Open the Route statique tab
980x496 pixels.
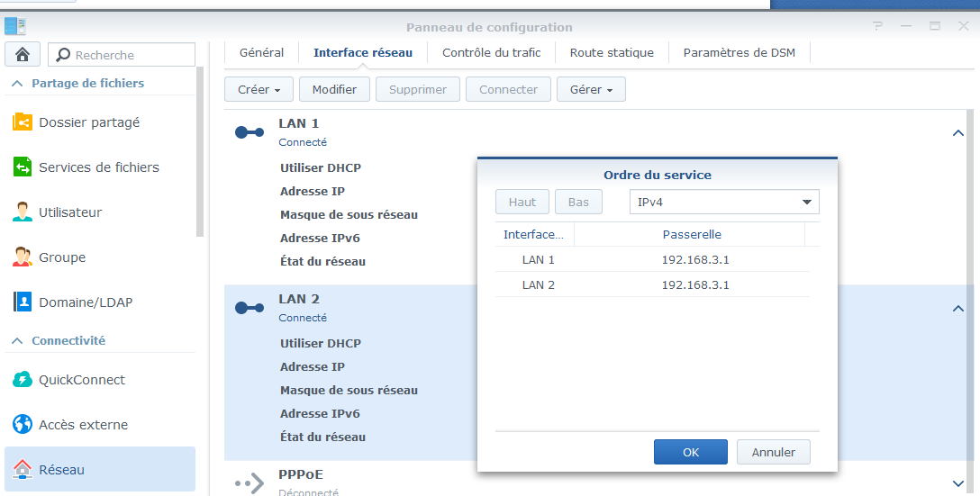coord(612,52)
